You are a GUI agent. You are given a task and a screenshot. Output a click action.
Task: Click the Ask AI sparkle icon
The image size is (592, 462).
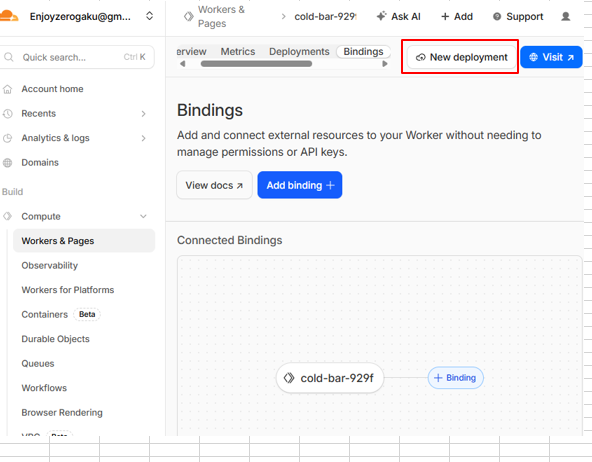pyautogui.click(x=381, y=16)
